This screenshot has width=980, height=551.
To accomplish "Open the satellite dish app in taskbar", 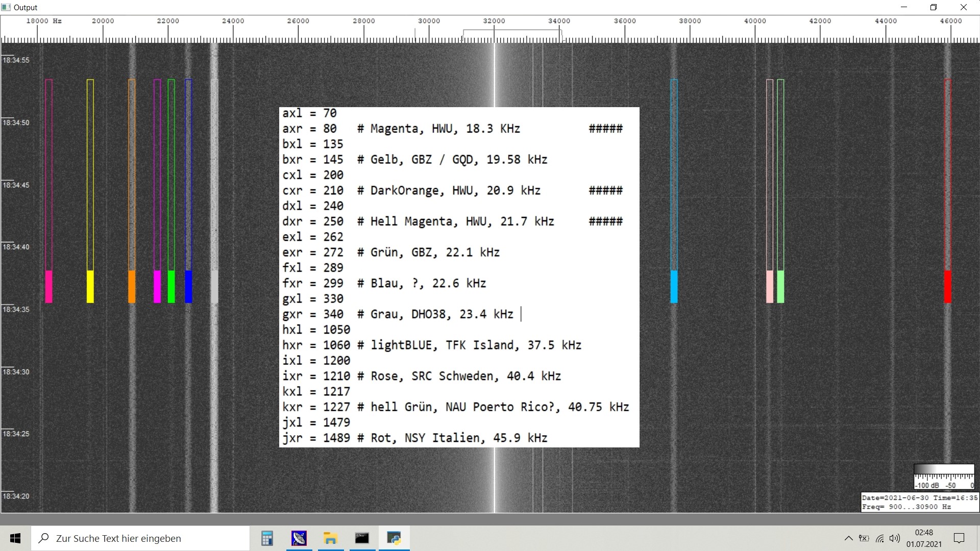I will [x=299, y=538].
